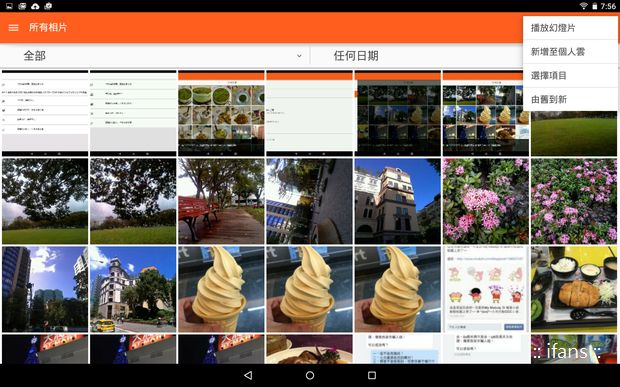Tap the Android back button
620x387 pixels.
coord(248,375)
